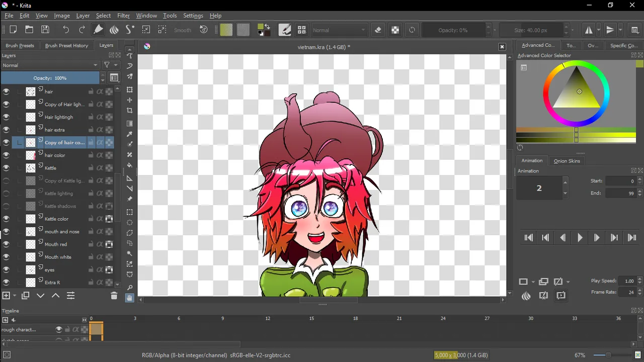Select the 'eyes' layer
The image size is (644, 362).
coord(49,270)
